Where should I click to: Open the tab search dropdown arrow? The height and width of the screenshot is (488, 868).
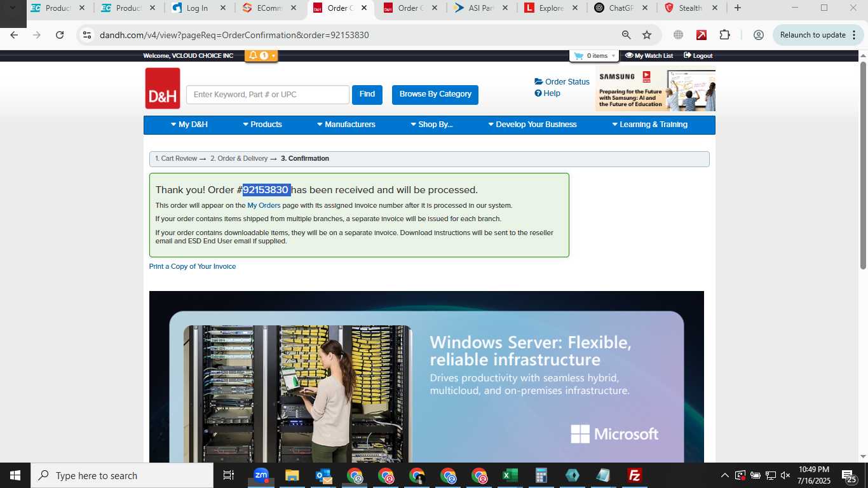(12, 8)
